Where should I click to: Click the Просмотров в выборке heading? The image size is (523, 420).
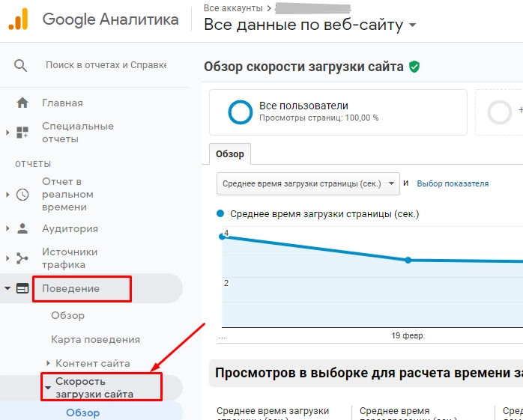click(369, 373)
